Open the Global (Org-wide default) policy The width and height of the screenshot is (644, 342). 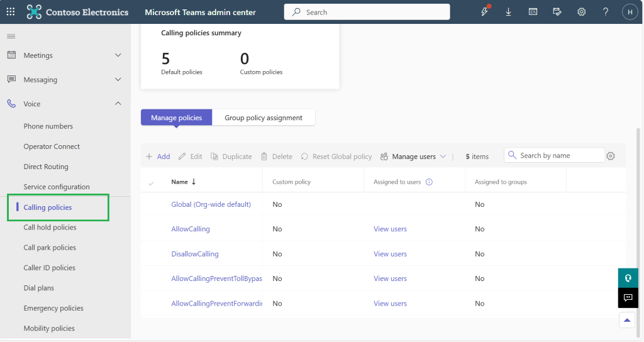(211, 204)
